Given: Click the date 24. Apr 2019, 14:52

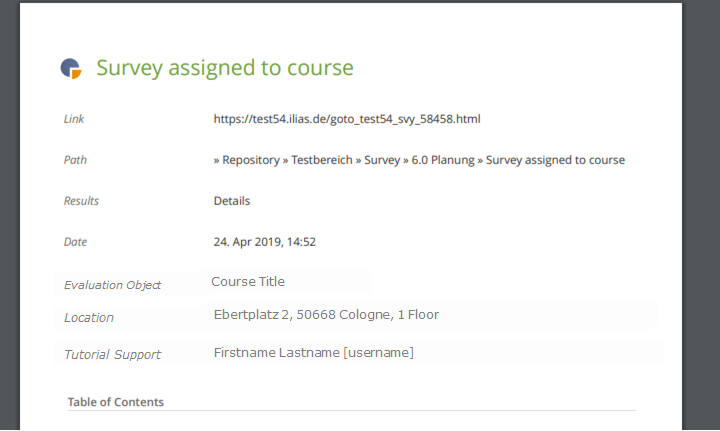Looking at the screenshot, I should (x=265, y=242).
